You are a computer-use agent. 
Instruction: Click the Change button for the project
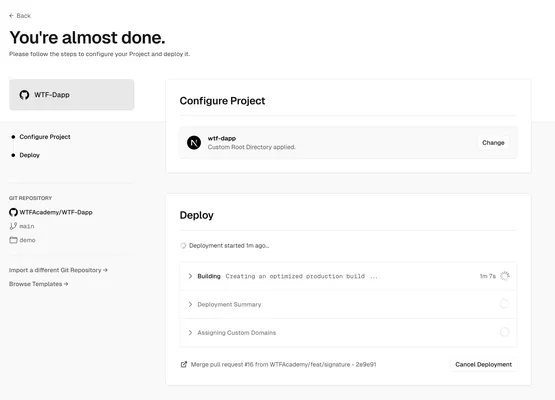pos(493,143)
